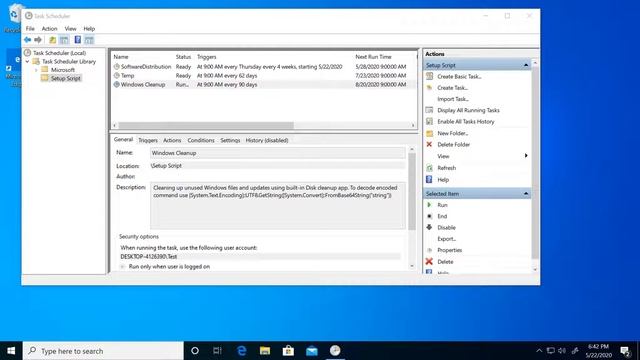
Task: Open the View menu
Action: 70,29
